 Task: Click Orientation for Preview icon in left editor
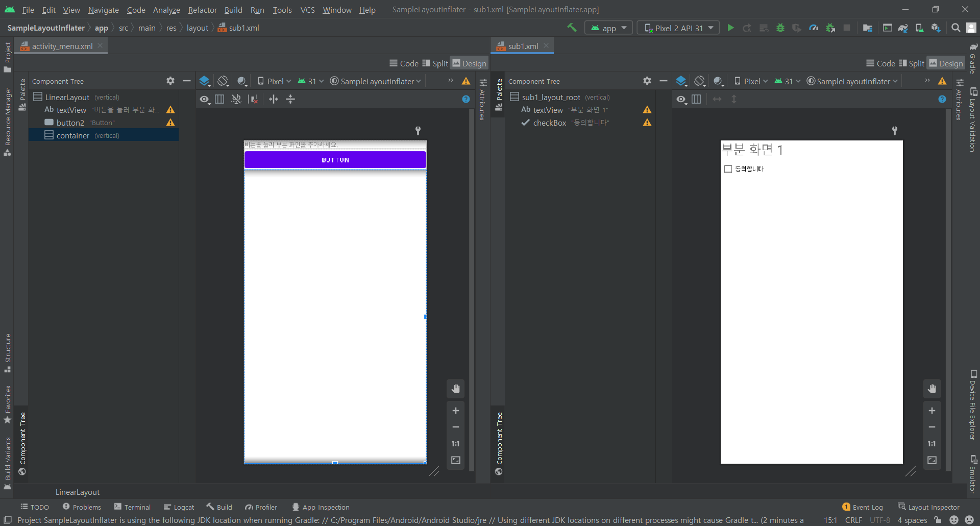click(223, 81)
